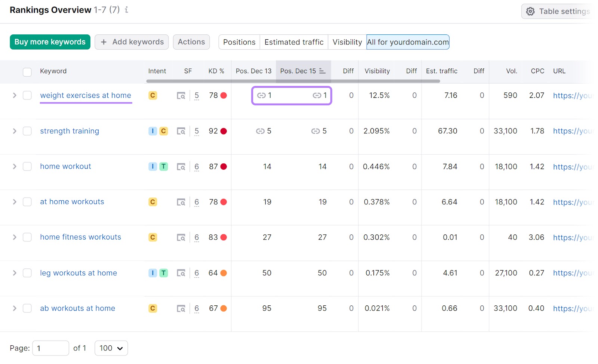Open the at home workouts keyword link
The height and width of the screenshot is (364, 598).
pyautogui.click(x=72, y=202)
